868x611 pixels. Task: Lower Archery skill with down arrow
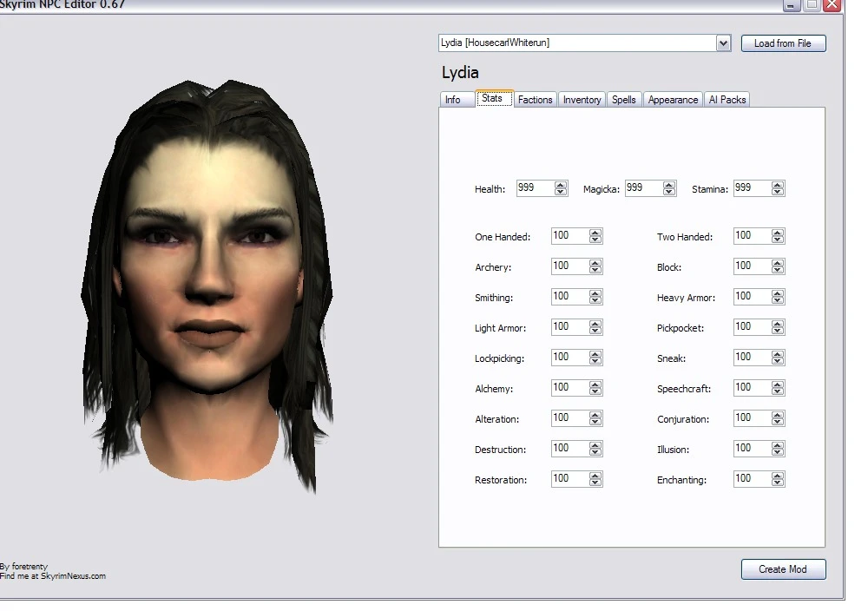[595, 270]
